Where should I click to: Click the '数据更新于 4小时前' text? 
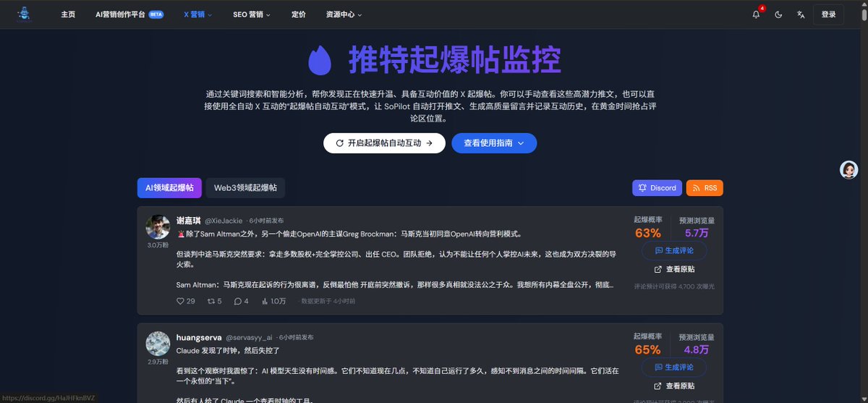click(x=328, y=301)
